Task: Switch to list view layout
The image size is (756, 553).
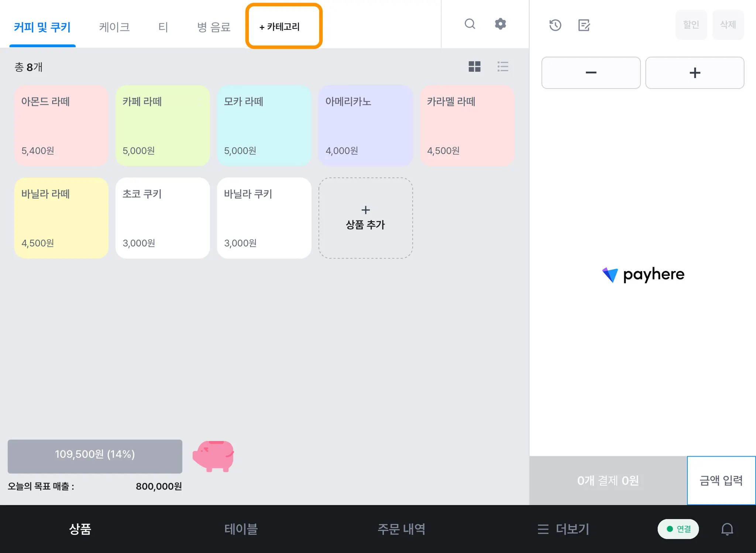Action: click(502, 66)
